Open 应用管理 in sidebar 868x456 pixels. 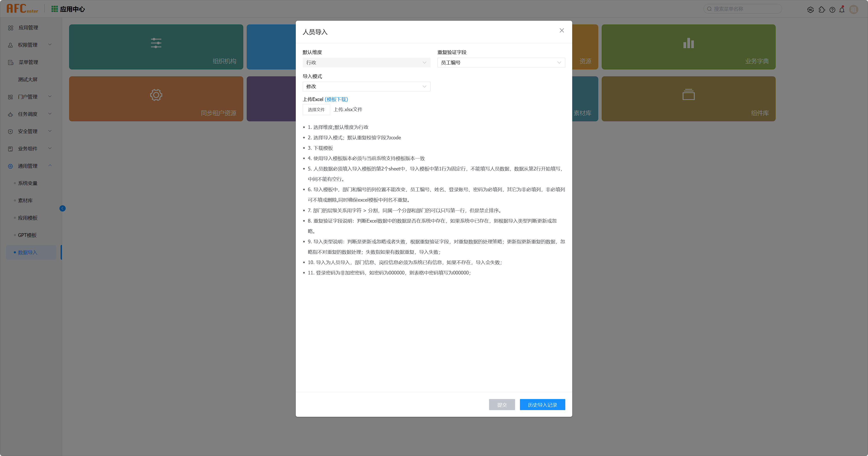tap(28, 28)
